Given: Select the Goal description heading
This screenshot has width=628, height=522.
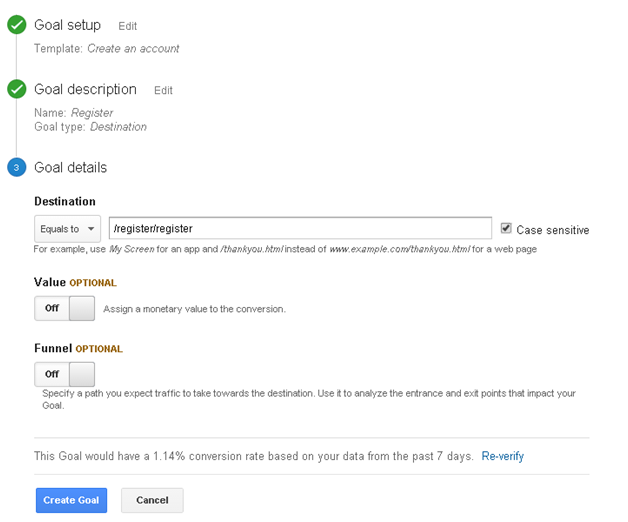Looking at the screenshot, I should [85, 89].
